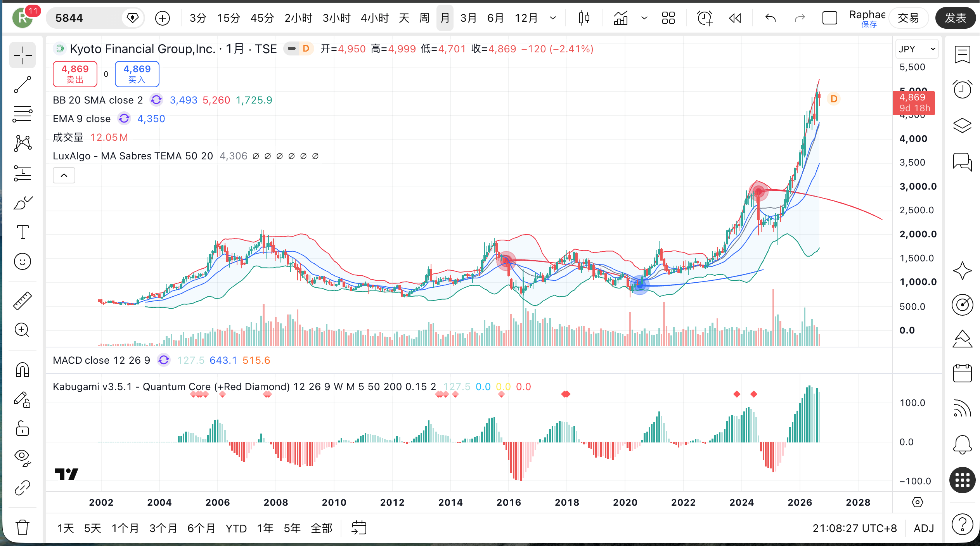Open the layout setup square icon
This screenshot has height=546, width=980.
click(x=830, y=18)
